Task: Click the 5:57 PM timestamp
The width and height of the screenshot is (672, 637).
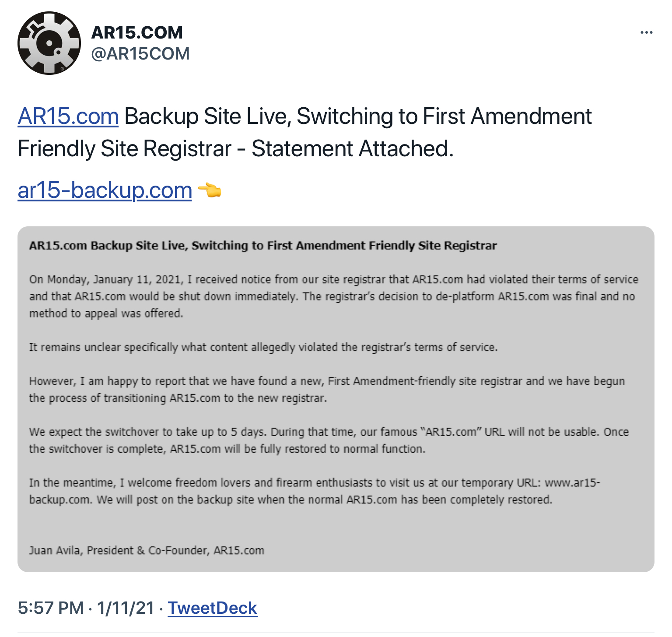Action: pos(51,608)
